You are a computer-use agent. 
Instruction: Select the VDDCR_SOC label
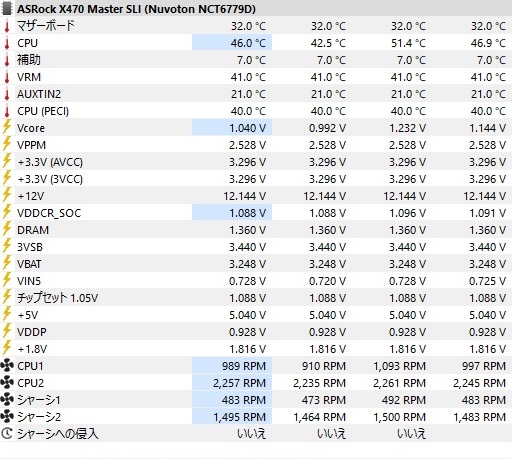[x=49, y=213]
